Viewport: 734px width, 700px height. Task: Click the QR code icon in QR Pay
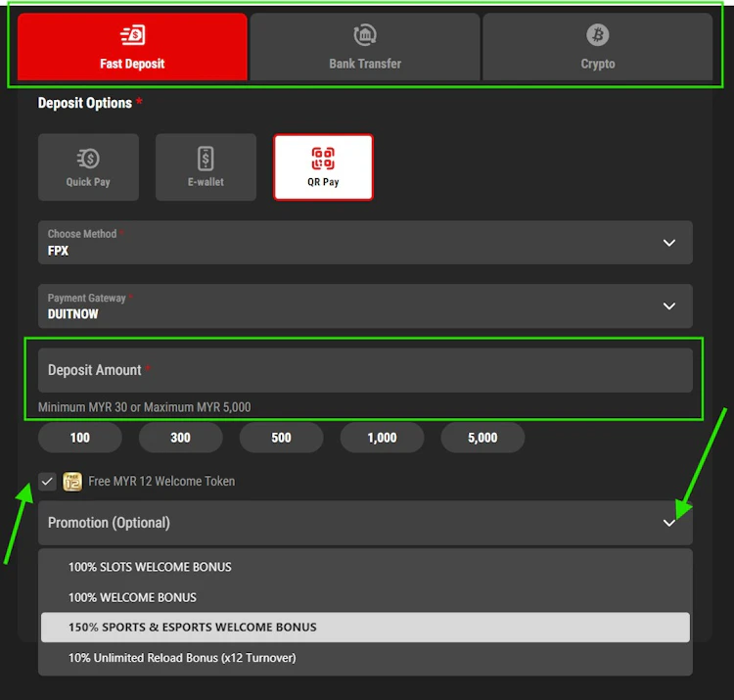pos(323,159)
